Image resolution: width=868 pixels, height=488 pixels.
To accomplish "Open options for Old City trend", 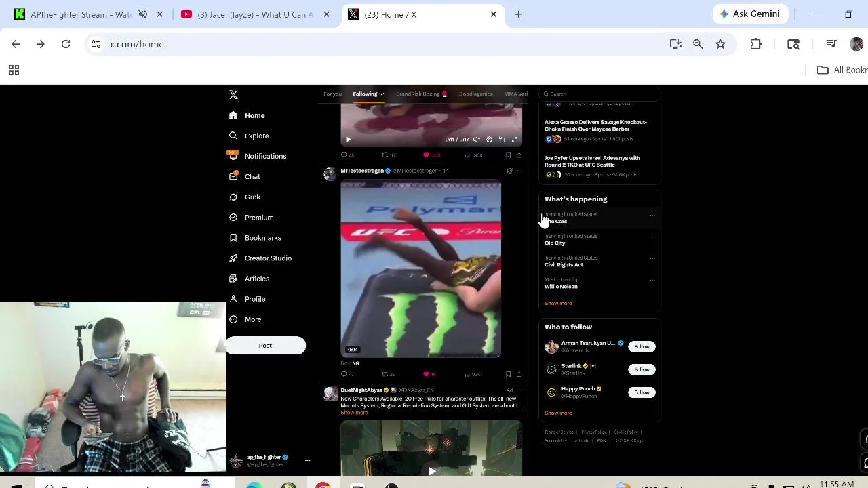I will click(x=652, y=237).
